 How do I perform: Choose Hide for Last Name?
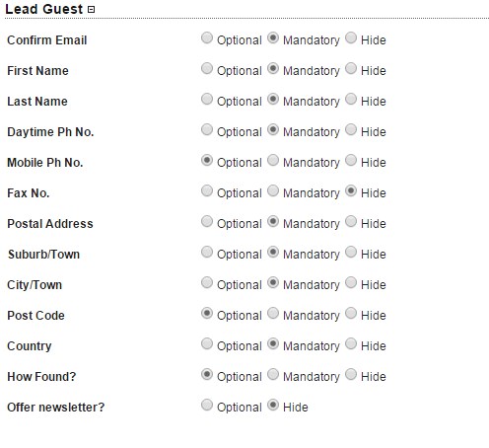(x=351, y=99)
